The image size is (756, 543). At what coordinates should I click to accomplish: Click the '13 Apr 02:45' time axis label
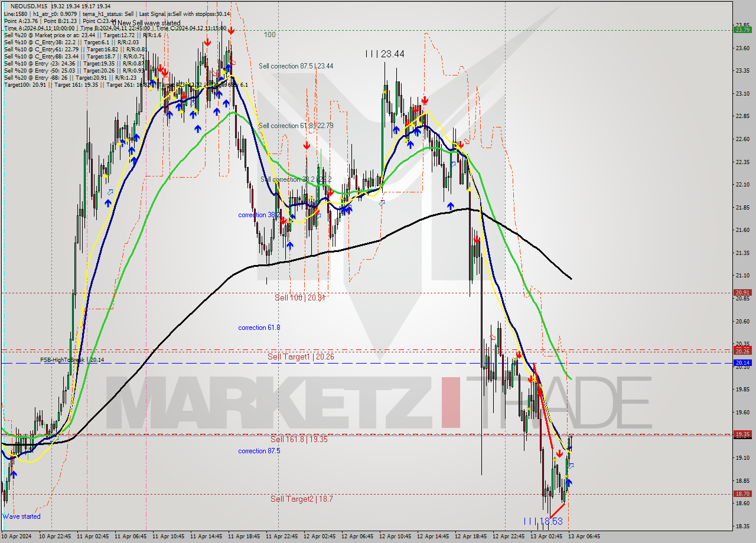click(x=547, y=537)
